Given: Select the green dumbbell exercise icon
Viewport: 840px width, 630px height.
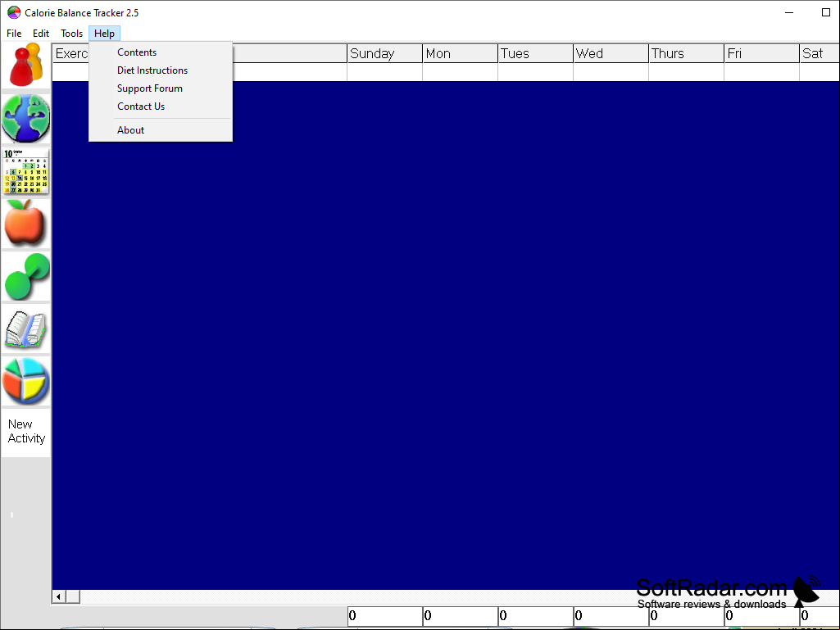Looking at the screenshot, I should coord(26,276).
